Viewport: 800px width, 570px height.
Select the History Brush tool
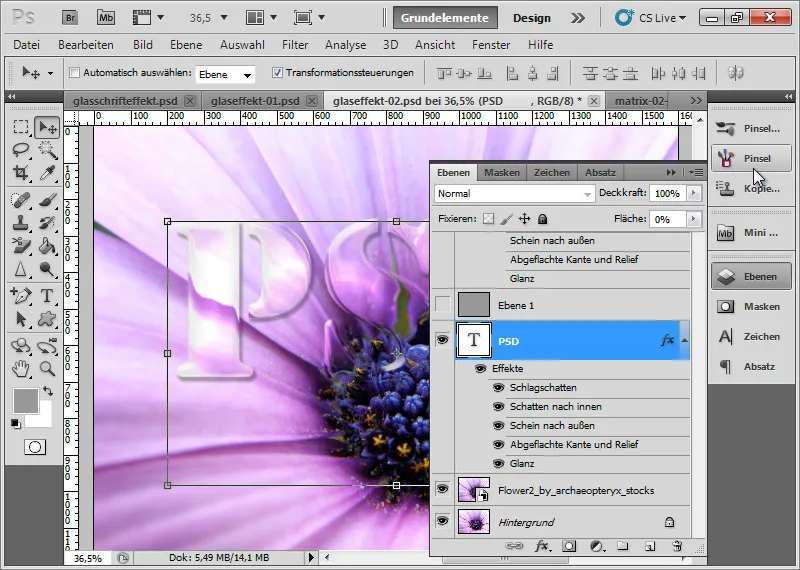(x=47, y=222)
